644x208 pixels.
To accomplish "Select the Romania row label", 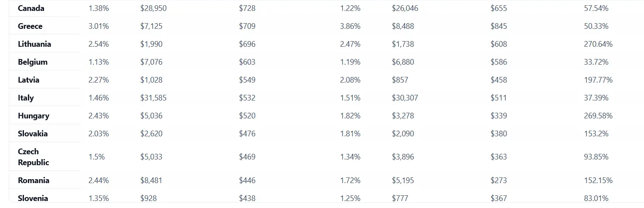I will 34,180.
